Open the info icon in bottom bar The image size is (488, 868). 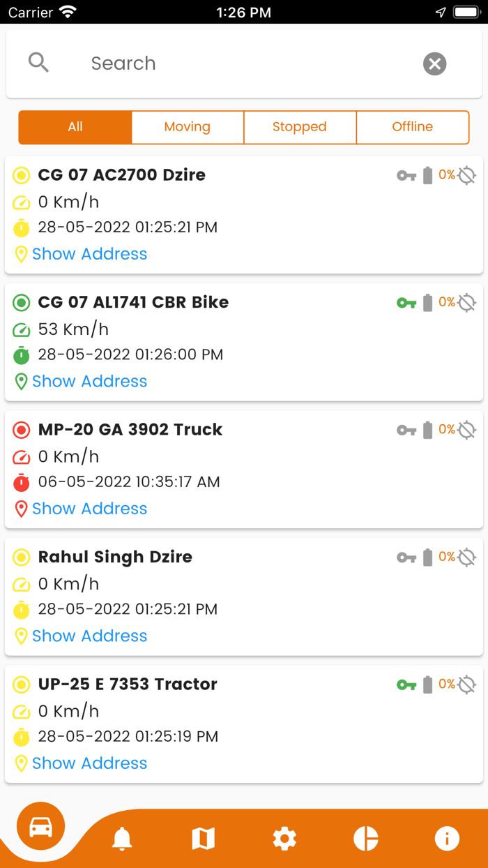coord(447,839)
